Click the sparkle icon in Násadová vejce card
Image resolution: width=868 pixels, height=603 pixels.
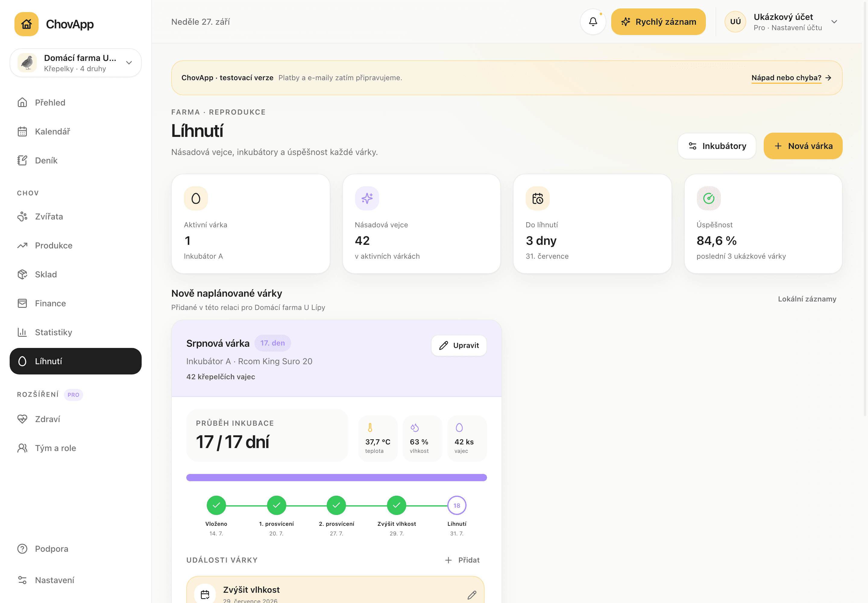tap(367, 198)
